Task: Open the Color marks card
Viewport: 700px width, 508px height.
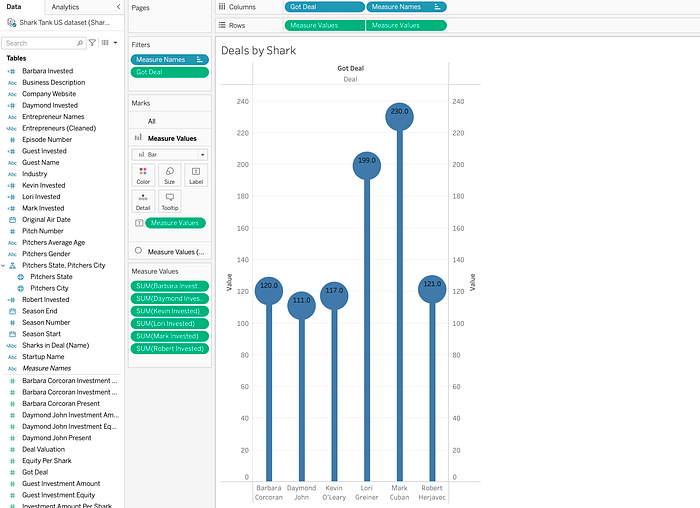Action: click(x=143, y=175)
